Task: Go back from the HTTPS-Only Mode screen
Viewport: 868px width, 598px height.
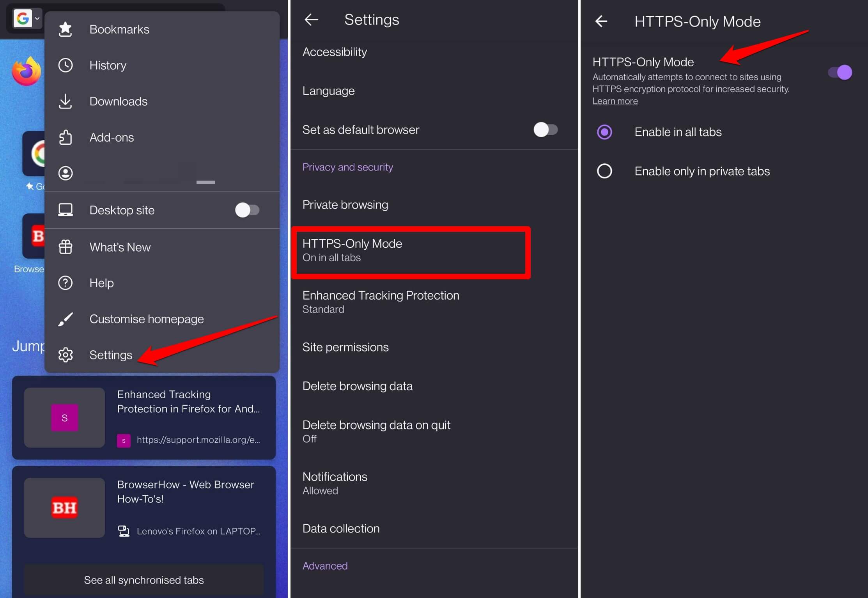Action: point(601,21)
